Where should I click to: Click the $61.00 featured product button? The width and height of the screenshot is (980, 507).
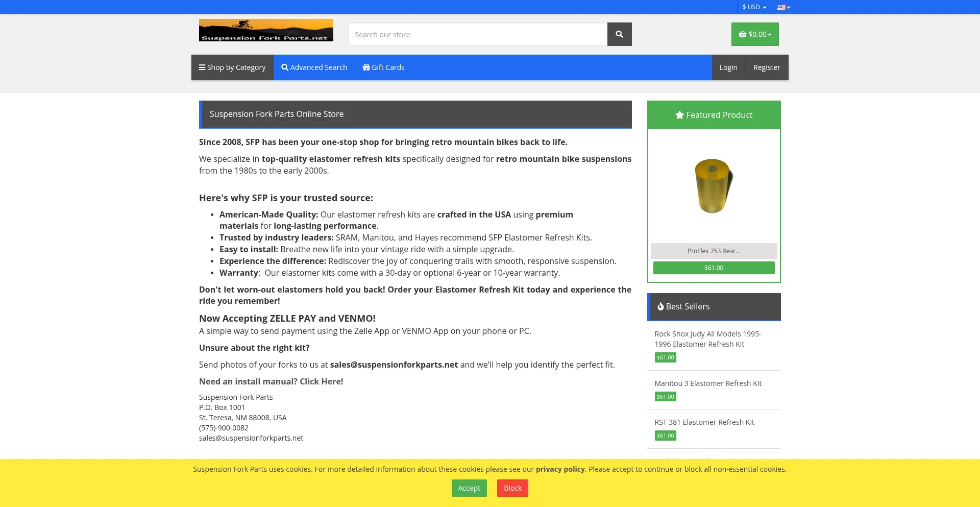pos(714,268)
